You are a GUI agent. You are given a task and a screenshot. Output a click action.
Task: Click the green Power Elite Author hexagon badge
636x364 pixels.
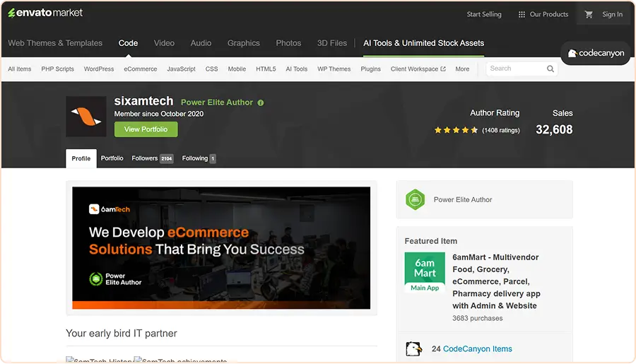[x=415, y=199]
